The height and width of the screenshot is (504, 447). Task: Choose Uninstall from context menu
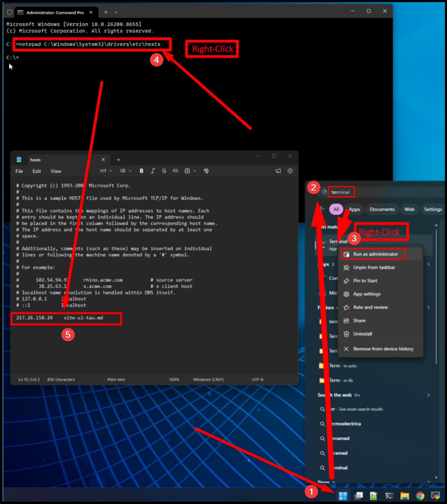coord(381,334)
